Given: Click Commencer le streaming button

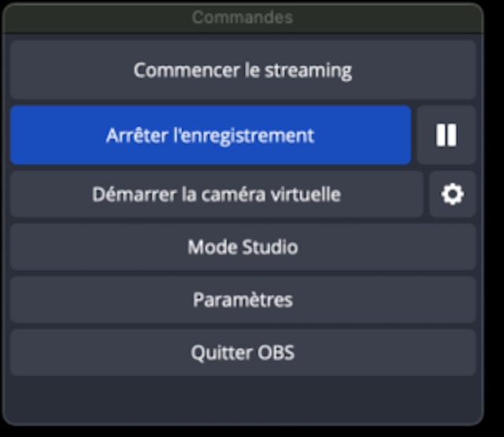Looking at the screenshot, I should click(x=243, y=70).
